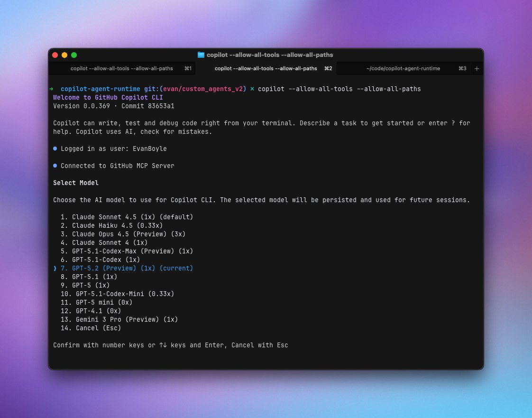Image resolution: width=532 pixels, height=418 pixels.
Task: Select GPT-5.1-Codex-Max (Preview) model
Action: [127, 251]
